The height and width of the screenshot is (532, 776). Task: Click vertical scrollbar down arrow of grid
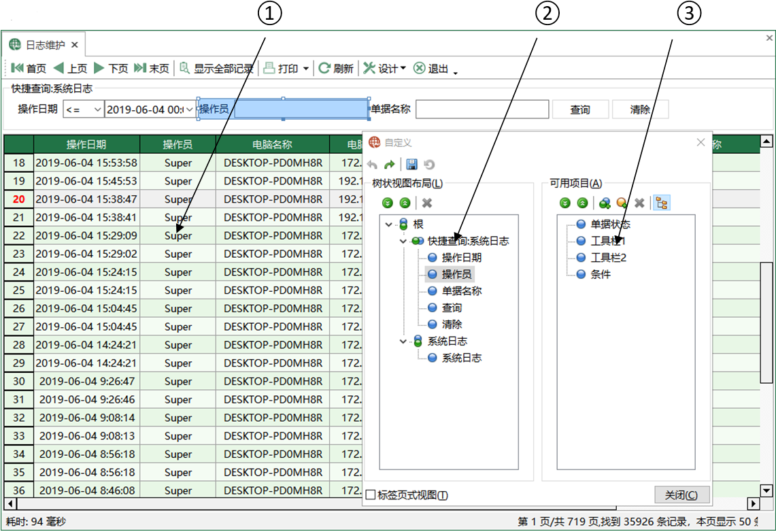click(766, 491)
